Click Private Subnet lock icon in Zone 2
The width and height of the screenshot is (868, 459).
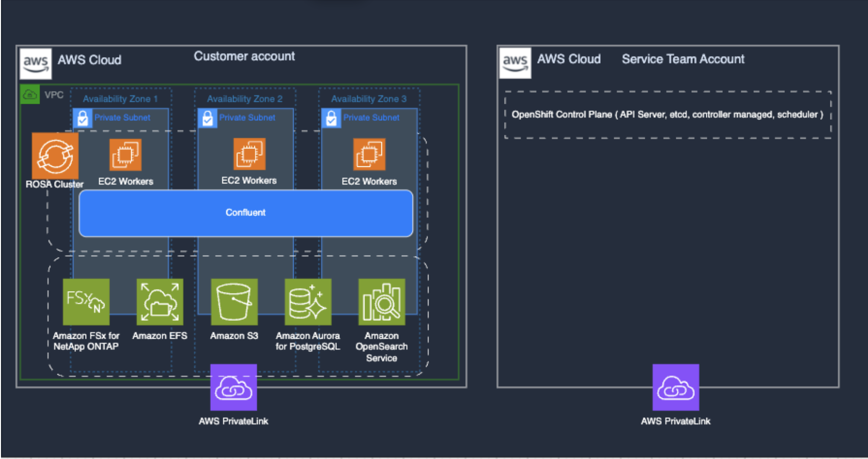click(207, 118)
